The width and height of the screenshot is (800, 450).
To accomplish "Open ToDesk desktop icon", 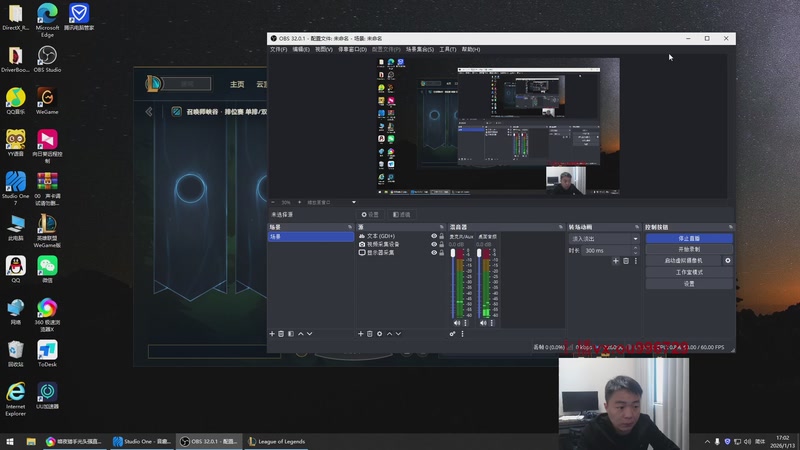I will click(x=47, y=353).
